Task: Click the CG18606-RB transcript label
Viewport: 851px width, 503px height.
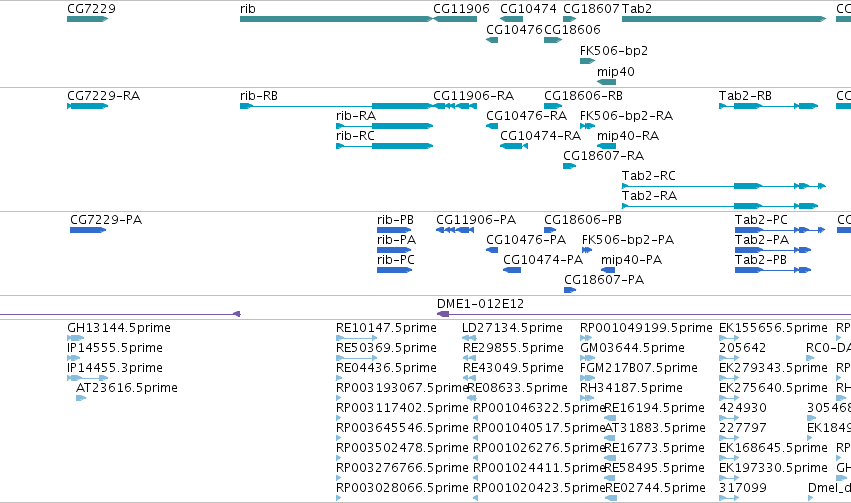Action: coord(583,95)
